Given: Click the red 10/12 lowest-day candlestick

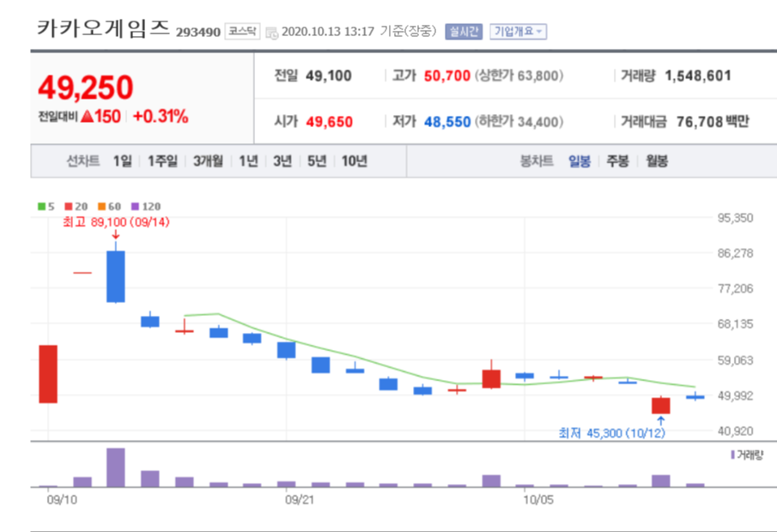Looking at the screenshot, I should pyautogui.click(x=660, y=406).
